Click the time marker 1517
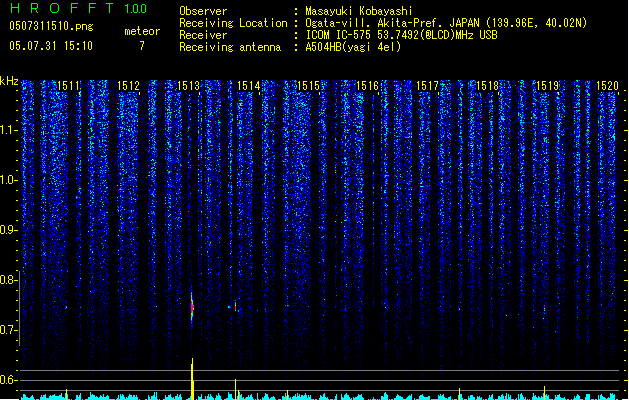This screenshot has width=629, height=400. click(x=428, y=85)
